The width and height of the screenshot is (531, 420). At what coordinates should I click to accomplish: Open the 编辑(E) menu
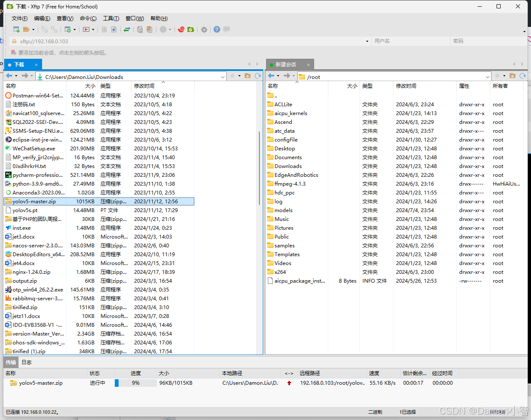click(x=42, y=18)
